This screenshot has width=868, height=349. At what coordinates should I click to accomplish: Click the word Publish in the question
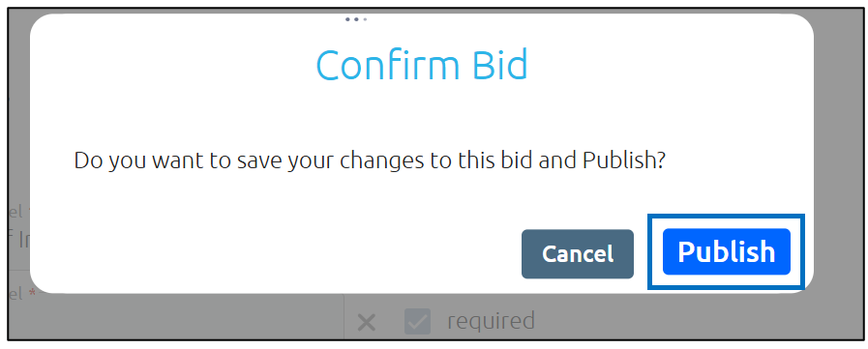tap(623, 160)
